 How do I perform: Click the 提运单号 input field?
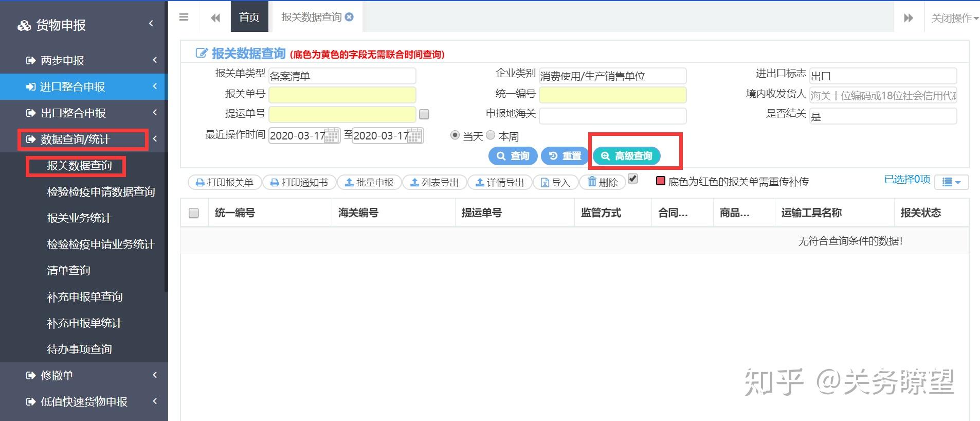tap(342, 114)
